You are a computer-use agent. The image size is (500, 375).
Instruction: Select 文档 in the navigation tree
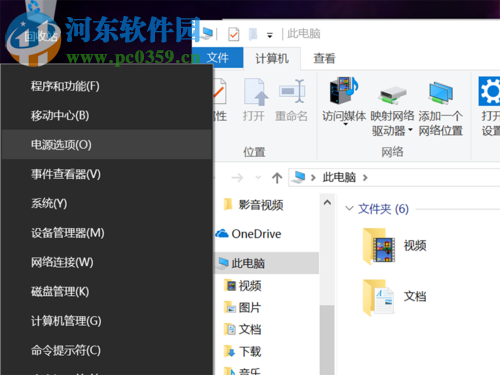[x=250, y=329]
